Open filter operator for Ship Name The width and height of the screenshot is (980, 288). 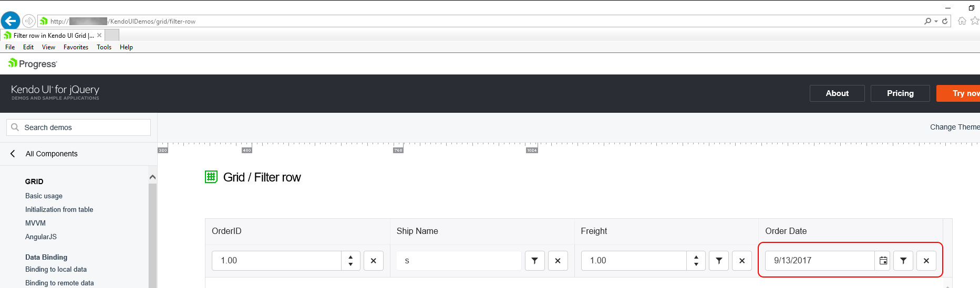tap(534, 261)
